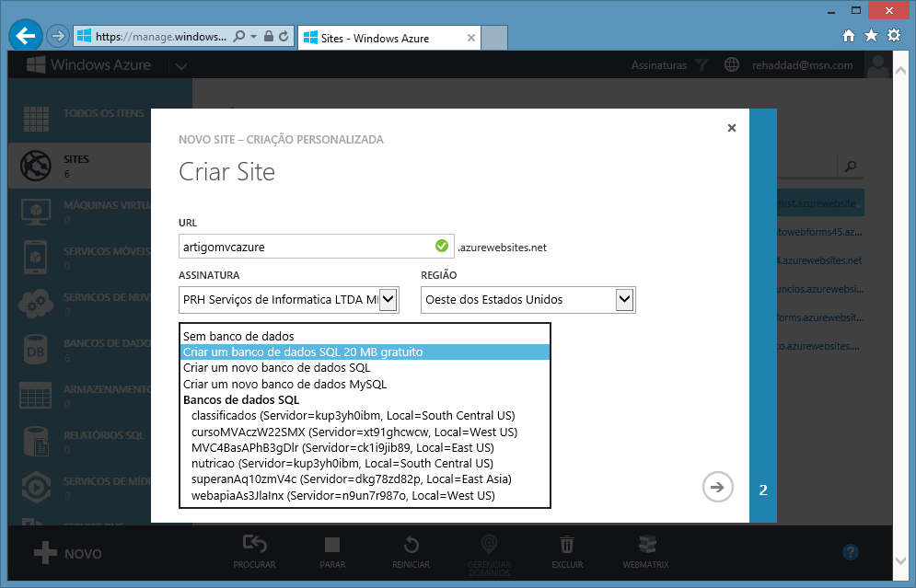Switch to Sites - Windows Azure tab

388,38
